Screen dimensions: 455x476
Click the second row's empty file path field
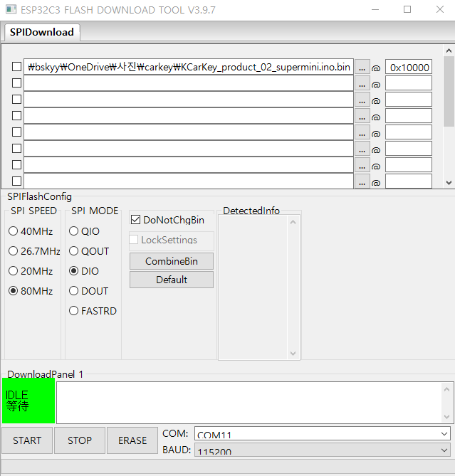[x=189, y=83]
